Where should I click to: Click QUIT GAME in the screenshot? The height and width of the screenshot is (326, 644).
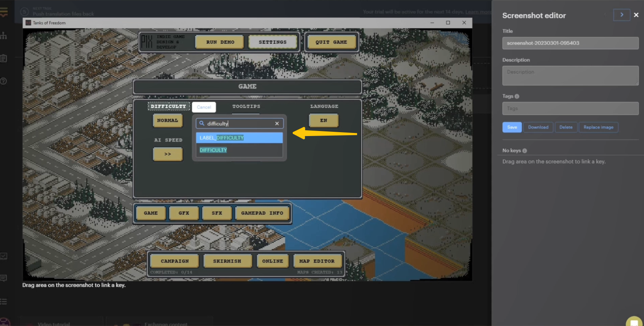[x=331, y=42]
